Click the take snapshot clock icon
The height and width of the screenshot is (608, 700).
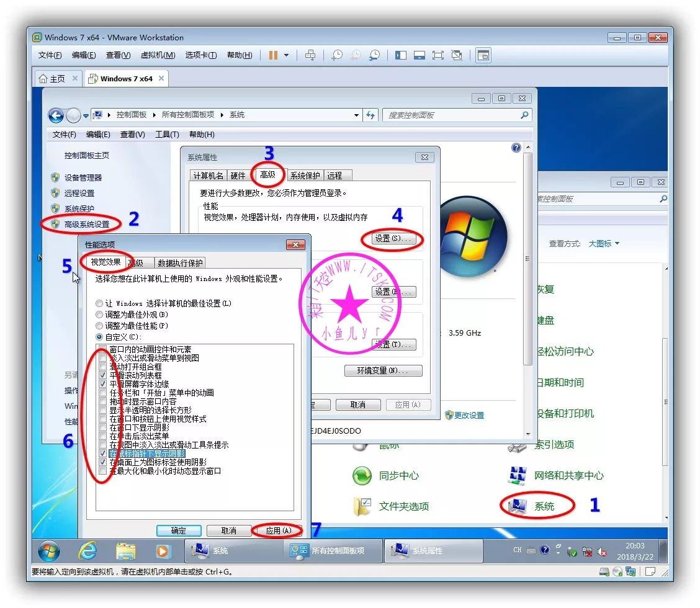point(336,55)
